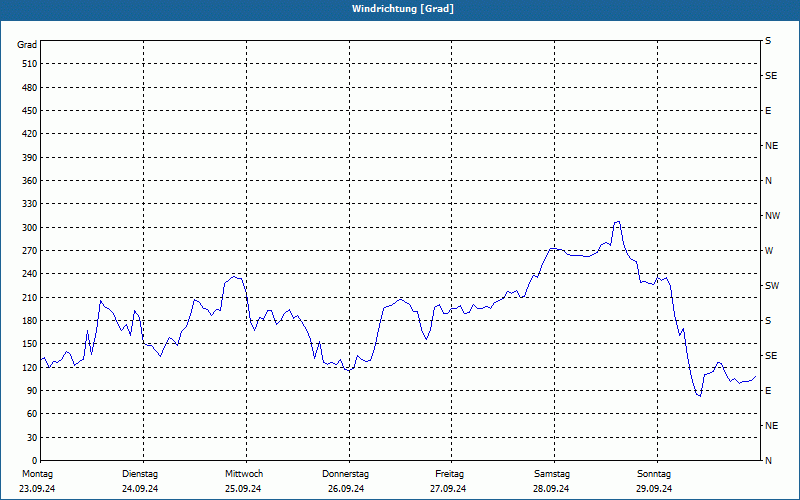Click the 'Mittwoch' day label

coord(244,474)
